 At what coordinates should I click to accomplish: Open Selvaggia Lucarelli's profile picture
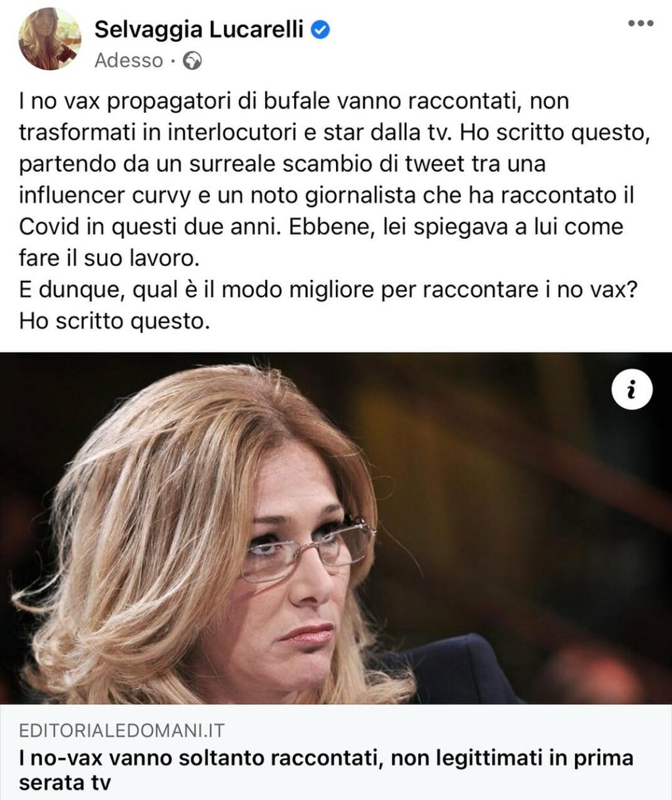(50, 40)
